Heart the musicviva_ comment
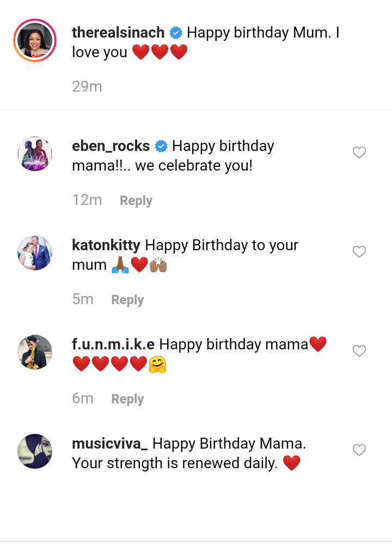 359,450
